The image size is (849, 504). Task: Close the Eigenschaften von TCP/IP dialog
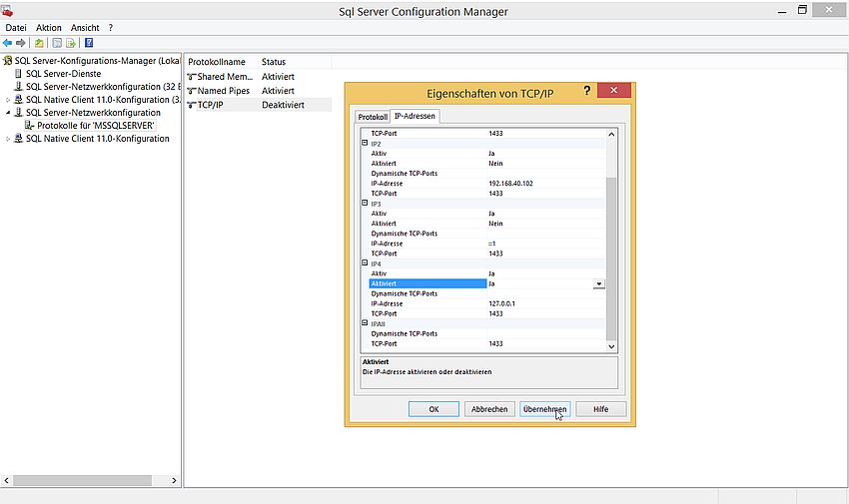[x=614, y=90]
